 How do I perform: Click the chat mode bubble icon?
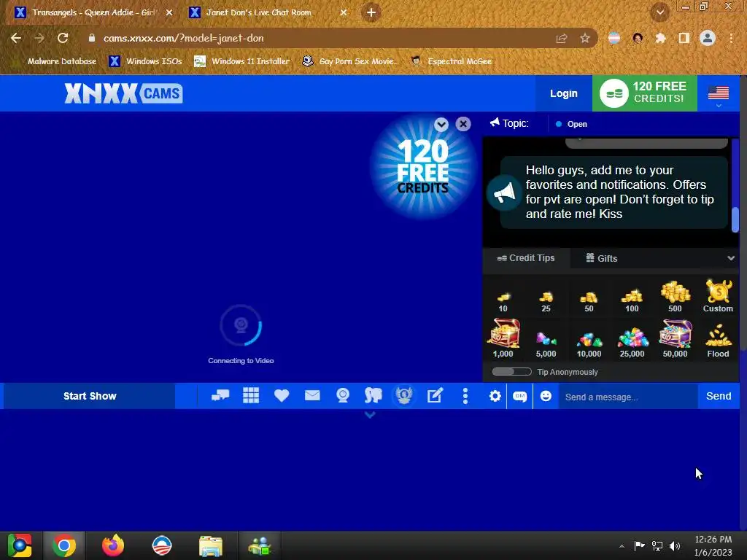(519, 396)
